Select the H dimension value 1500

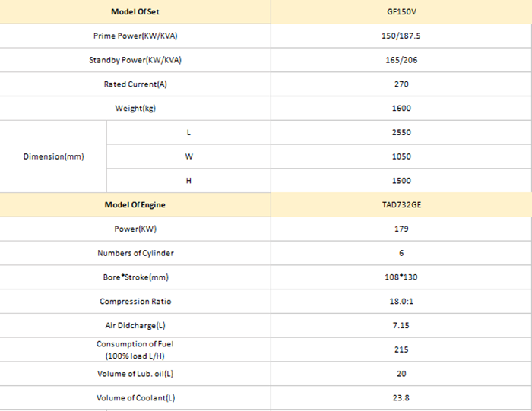click(401, 181)
